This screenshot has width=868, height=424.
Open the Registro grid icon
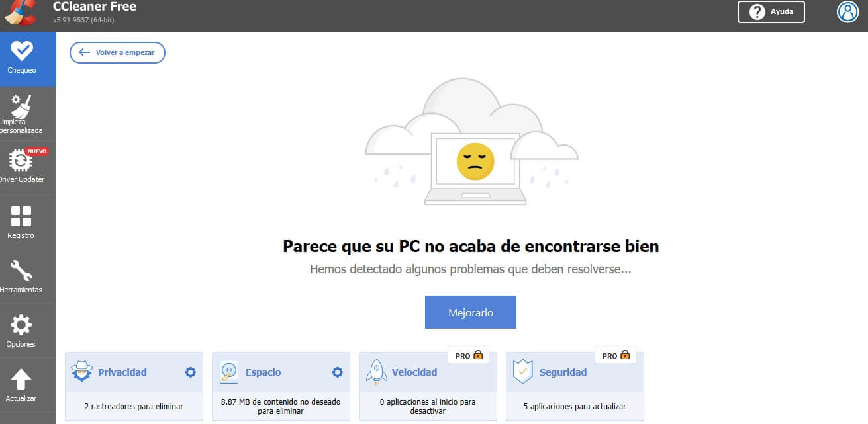(21, 216)
